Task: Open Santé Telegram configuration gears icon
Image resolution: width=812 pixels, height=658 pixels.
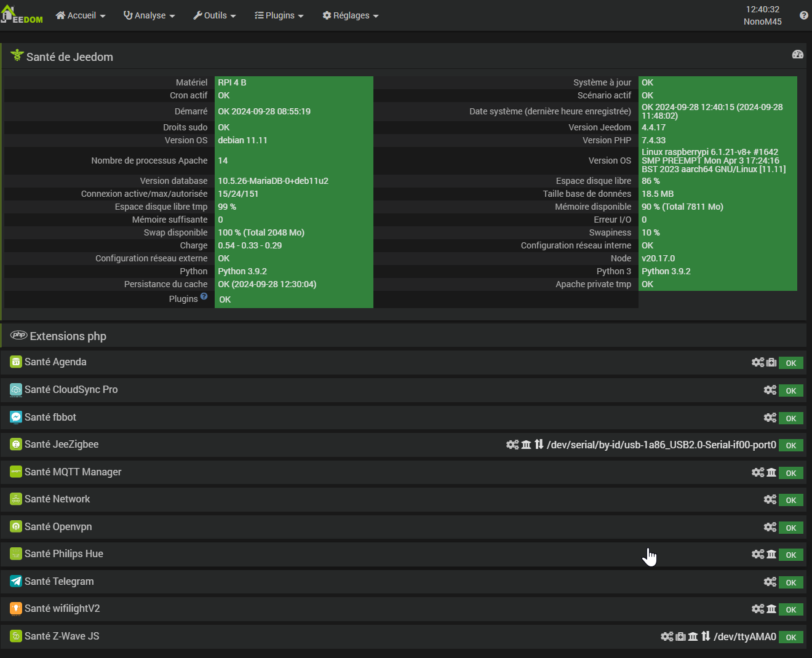Action: click(770, 582)
